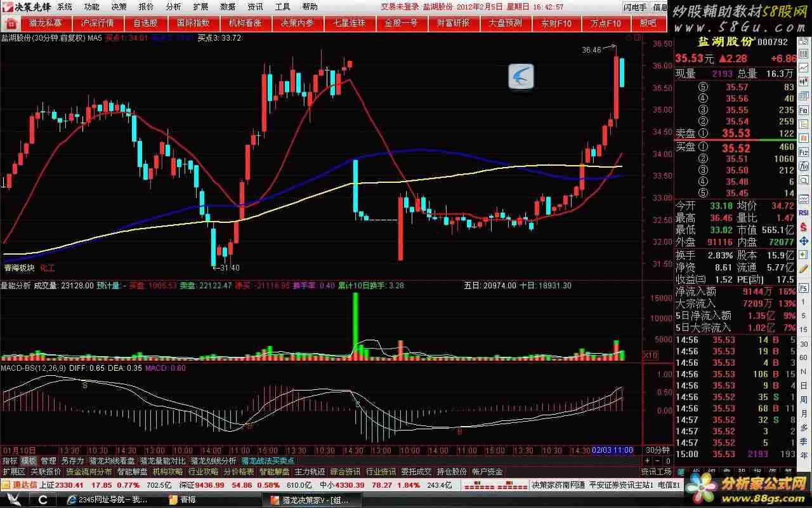Click the 沪深行情 toolbar button

pos(98,23)
